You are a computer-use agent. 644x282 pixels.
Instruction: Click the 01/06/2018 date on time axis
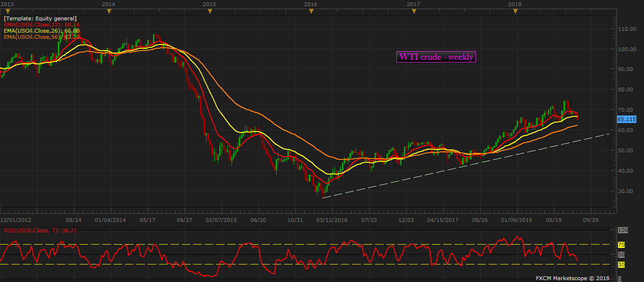(516, 220)
